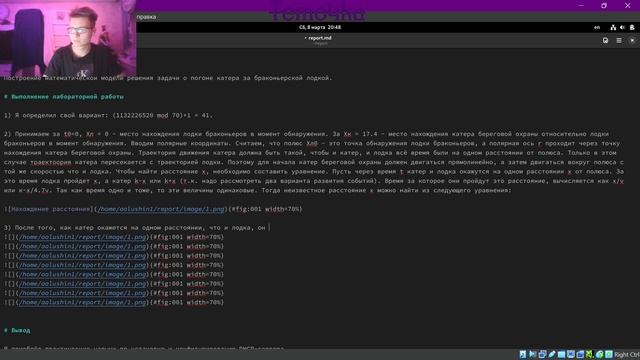Viewport: 640px width, 360px height.
Task: Click the green CPU indicator in VirtualBox status bar
Action: [x=589, y=354]
